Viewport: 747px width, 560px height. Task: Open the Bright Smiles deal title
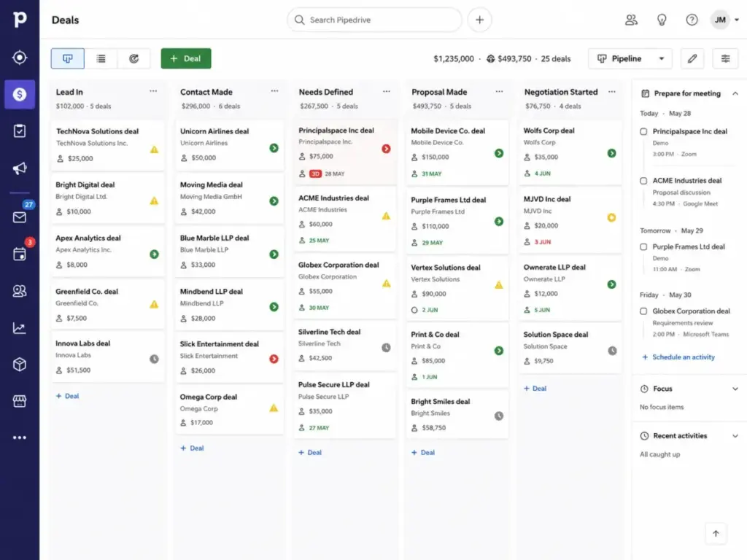click(x=441, y=402)
